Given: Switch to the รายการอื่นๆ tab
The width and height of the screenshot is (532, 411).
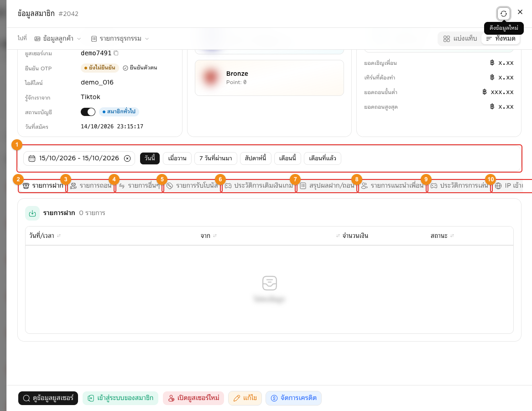Looking at the screenshot, I should pos(139,186).
